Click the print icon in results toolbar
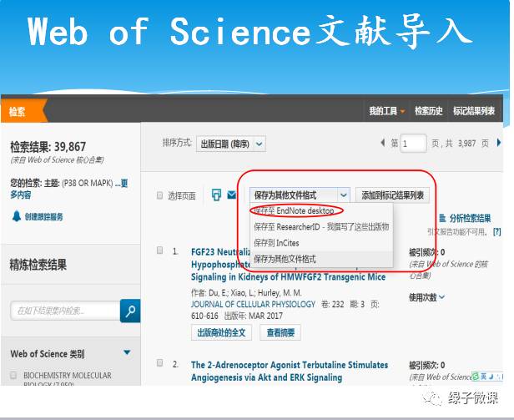 point(216,195)
